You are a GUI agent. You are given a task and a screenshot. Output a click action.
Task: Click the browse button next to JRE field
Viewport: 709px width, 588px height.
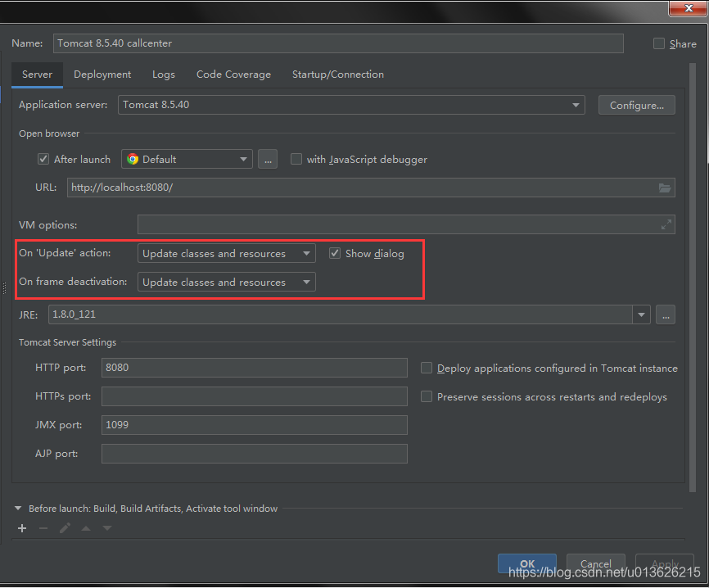tap(666, 314)
